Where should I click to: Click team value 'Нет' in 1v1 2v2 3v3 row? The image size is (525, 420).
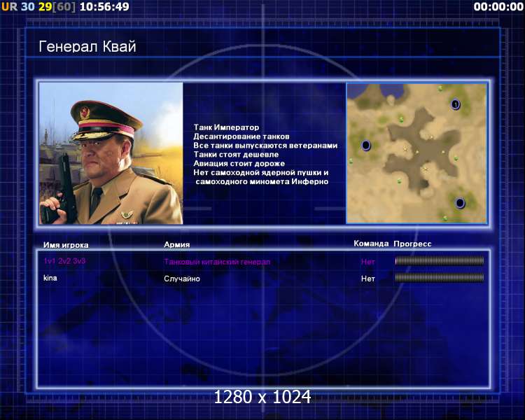pos(368,262)
